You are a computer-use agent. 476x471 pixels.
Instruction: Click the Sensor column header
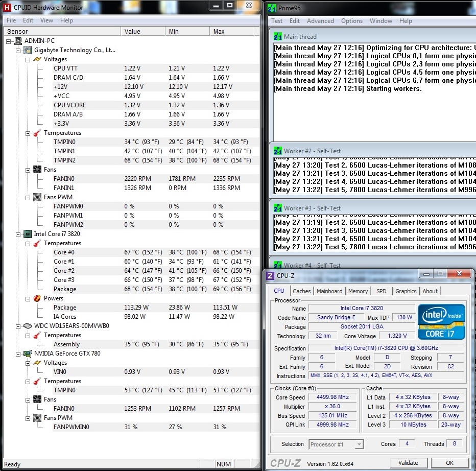62,31
